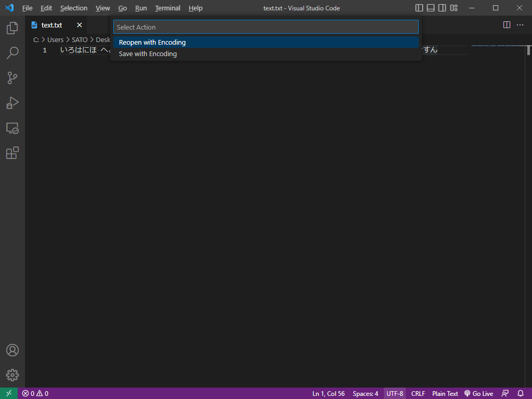Open the Run and Debug view
Screen dimensions: 532x399
(12, 103)
